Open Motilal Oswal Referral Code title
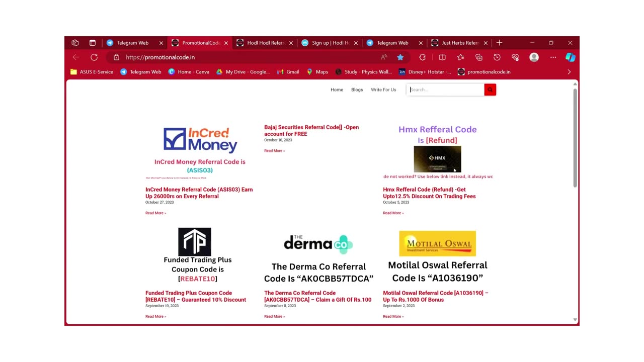This screenshot has height=362, width=644. (436, 296)
